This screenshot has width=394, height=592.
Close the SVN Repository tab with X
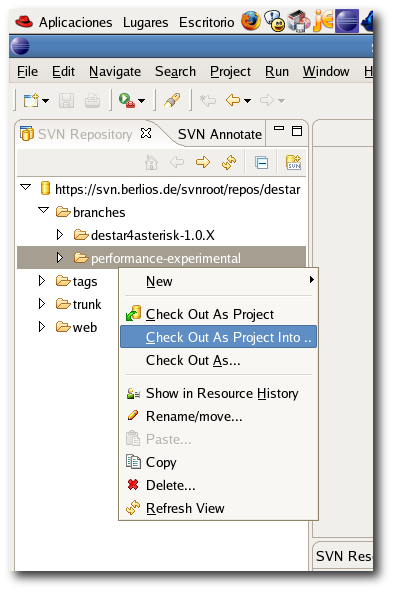pos(146,133)
